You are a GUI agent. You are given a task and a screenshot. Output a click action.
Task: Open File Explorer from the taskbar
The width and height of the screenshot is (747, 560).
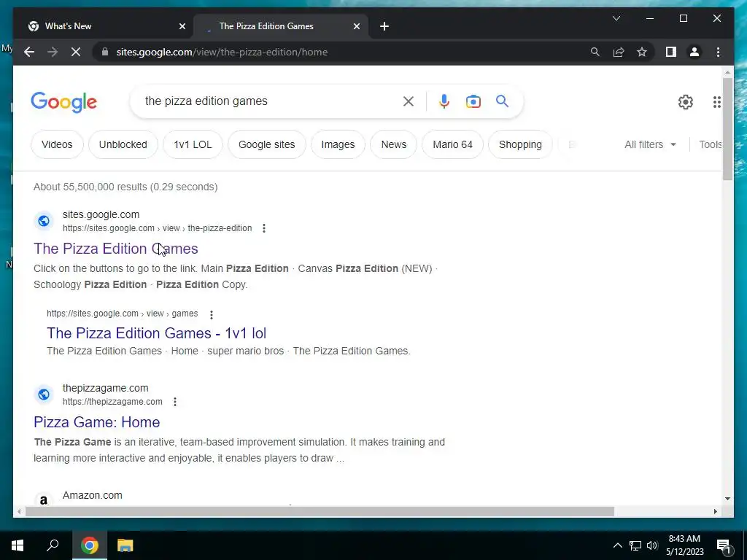click(x=125, y=545)
